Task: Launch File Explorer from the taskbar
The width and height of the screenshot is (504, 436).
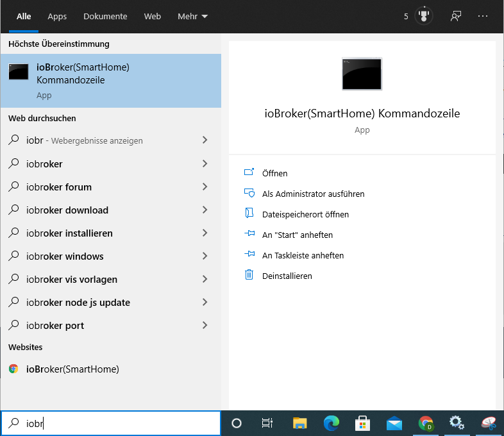Action: click(x=299, y=423)
